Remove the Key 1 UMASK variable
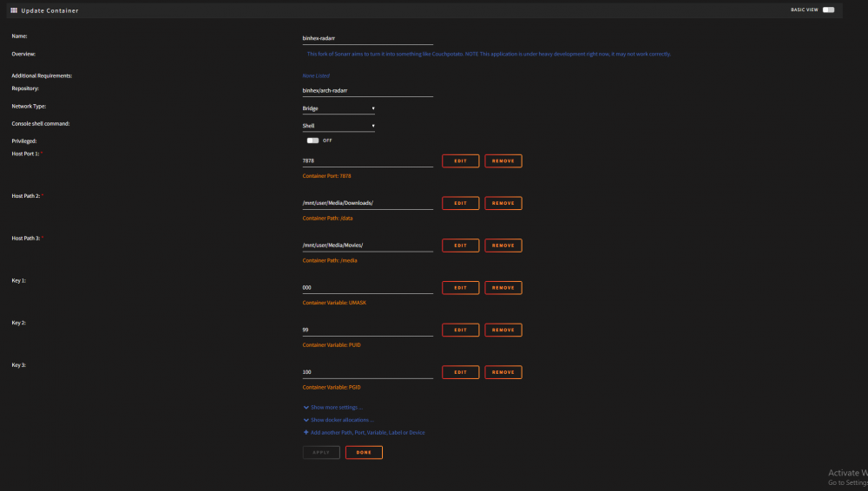Screen dimensions: 868x491 tap(503, 288)
